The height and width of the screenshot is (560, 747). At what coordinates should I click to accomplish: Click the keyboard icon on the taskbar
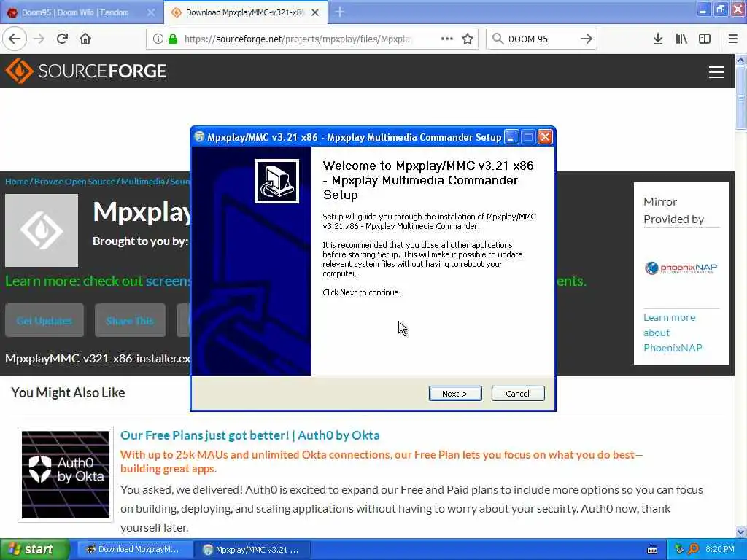point(653,550)
